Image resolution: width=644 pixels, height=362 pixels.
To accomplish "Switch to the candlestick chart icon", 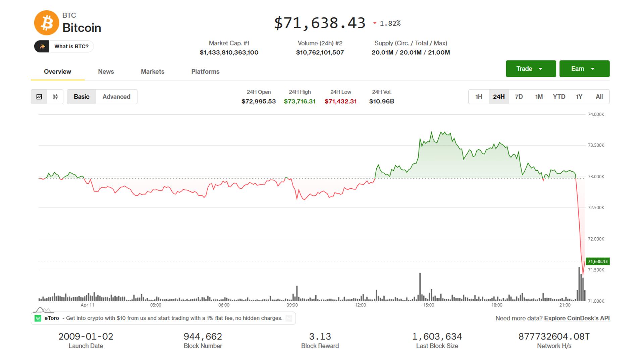I will (55, 97).
